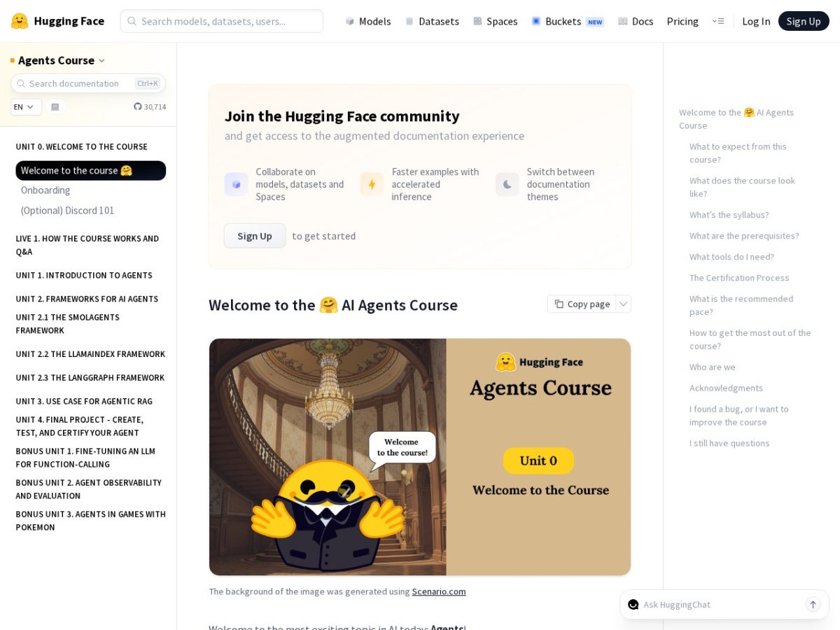This screenshot has height=630, width=840.
Task: Open the Copy page dropdown arrow
Action: (623, 304)
